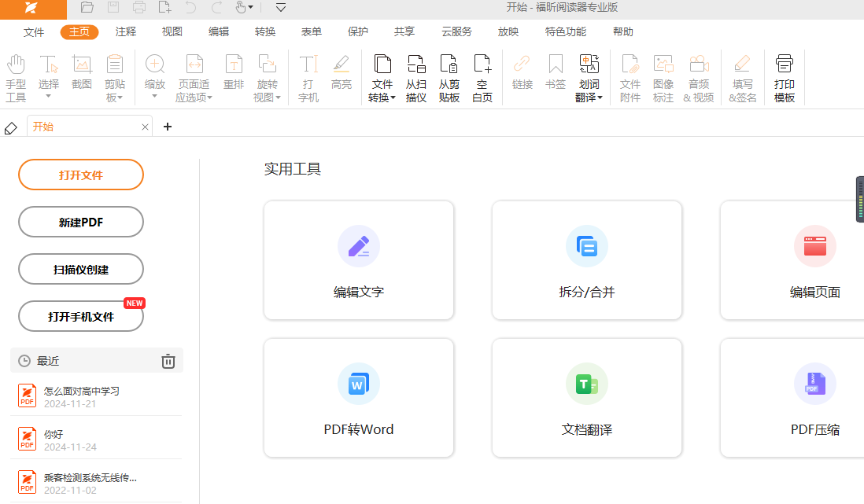Click the Audio & Video (音频&视频) icon
Viewport: 864px width, 504px height.
click(699, 65)
